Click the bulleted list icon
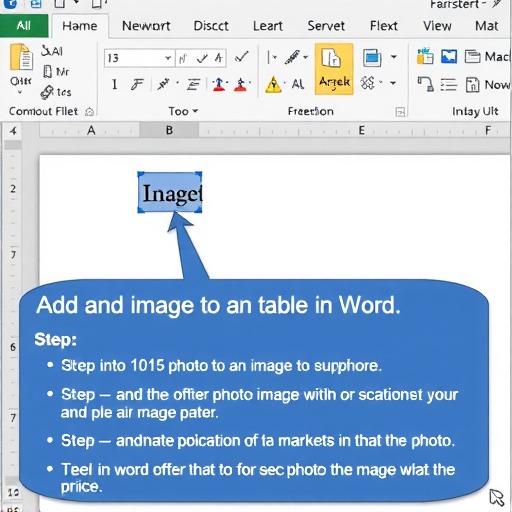This screenshot has height=512, width=512. (448, 85)
